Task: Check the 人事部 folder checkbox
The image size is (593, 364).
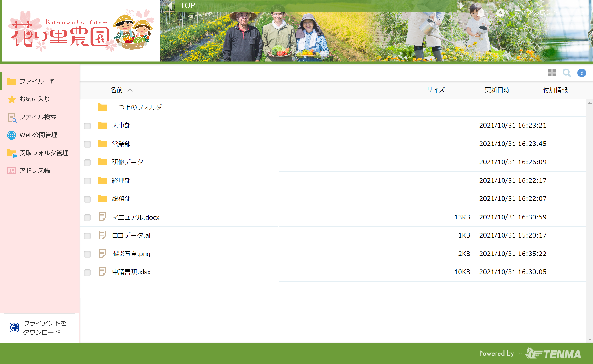Action: 87,126
